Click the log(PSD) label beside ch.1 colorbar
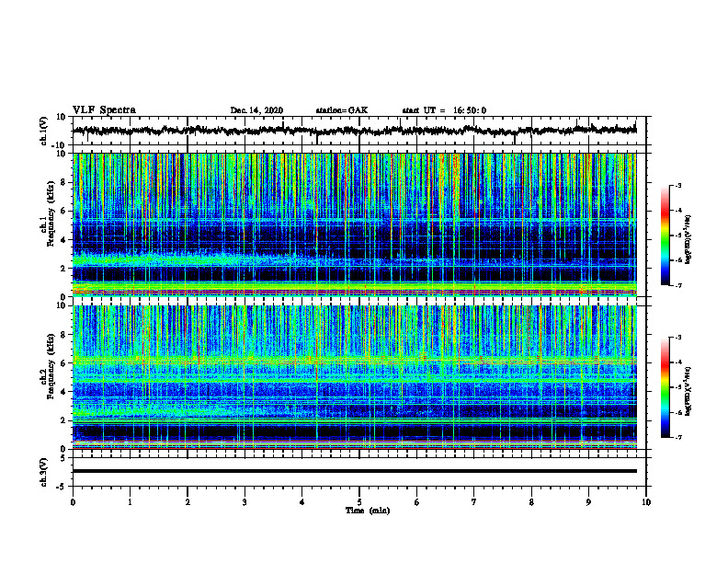The width and height of the screenshot is (728, 563). click(688, 240)
